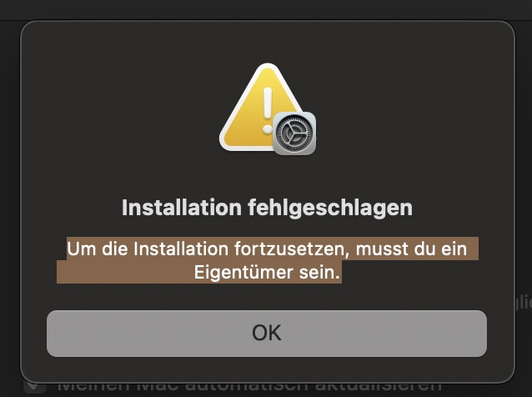Click the empty dialog area above the warning icon
The height and width of the screenshot is (397, 532).
(x=268, y=43)
